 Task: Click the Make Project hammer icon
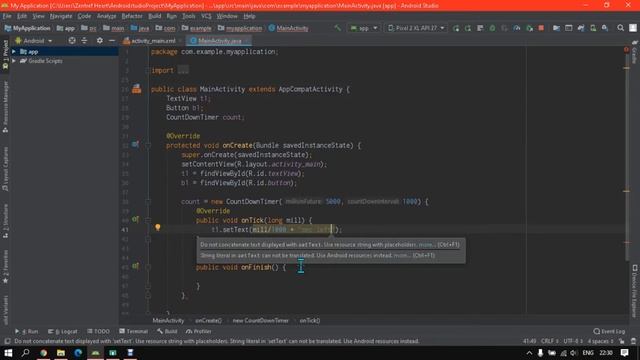338,28
